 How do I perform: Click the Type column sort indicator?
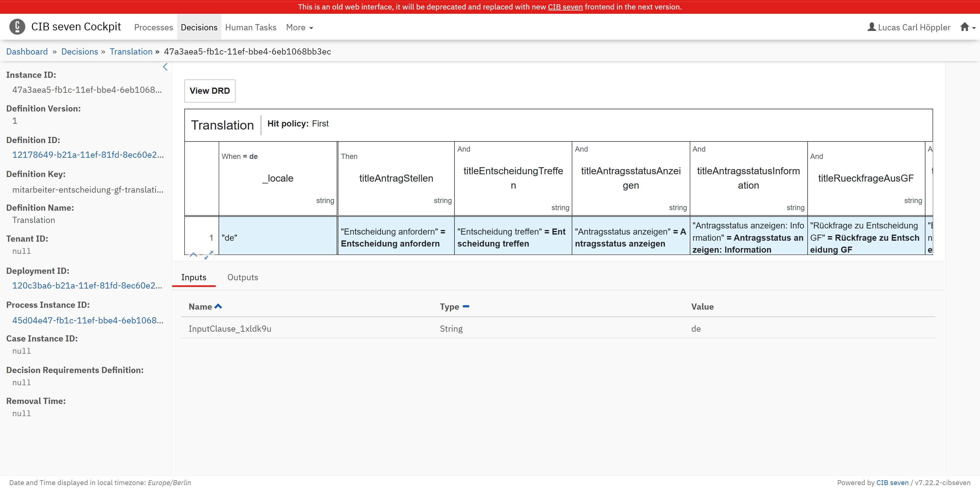(466, 307)
